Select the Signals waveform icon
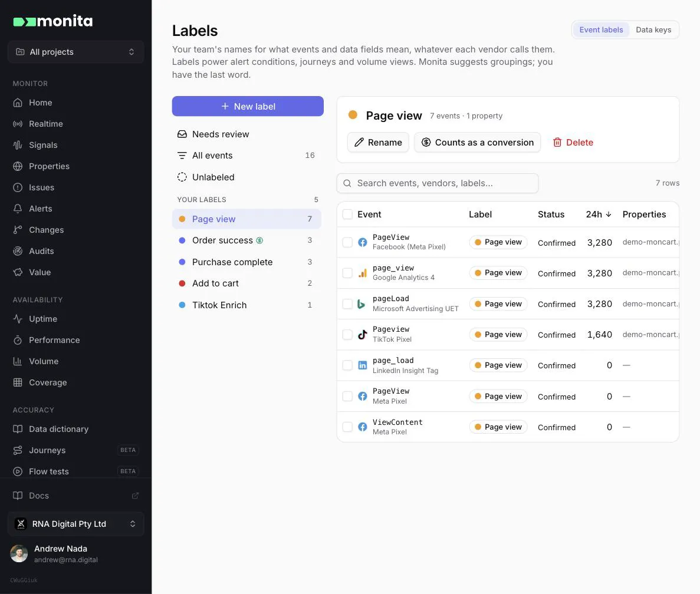 pyautogui.click(x=18, y=145)
